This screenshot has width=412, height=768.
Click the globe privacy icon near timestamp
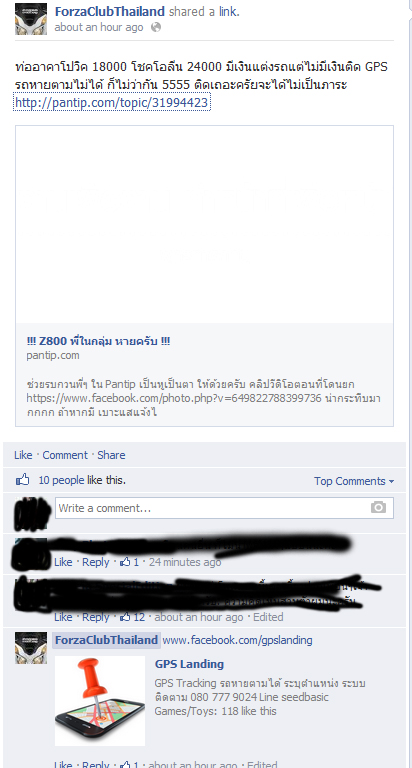pyautogui.click(x=156, y=27)
